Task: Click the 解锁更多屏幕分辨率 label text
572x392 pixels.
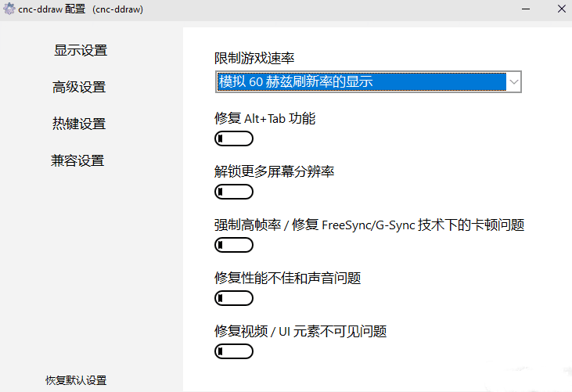Action: (274, 171)
